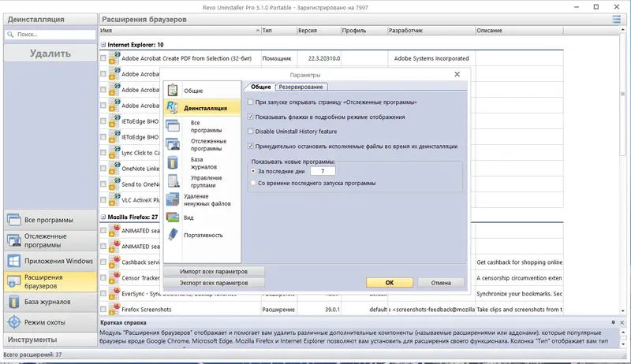Go to Отслеженные программы in the left panel
The image size is (631, 364).
(50, 240)
